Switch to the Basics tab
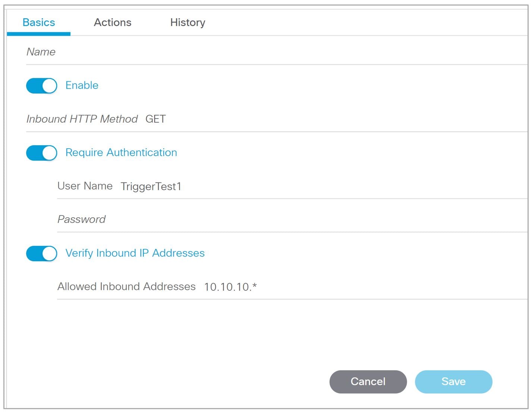The image size is (532, 414). (x=39, y=22)
